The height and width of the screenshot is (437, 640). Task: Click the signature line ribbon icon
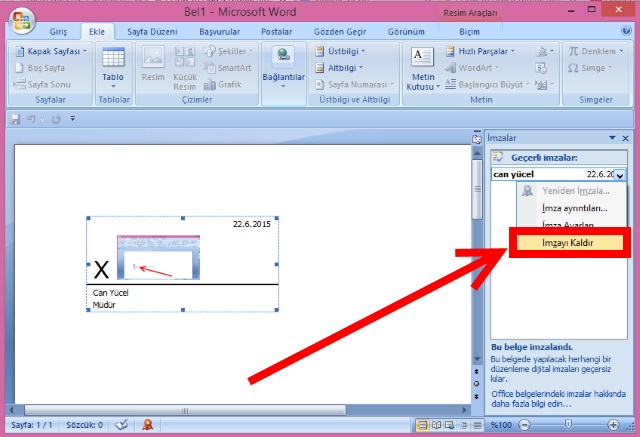point(544,51)
